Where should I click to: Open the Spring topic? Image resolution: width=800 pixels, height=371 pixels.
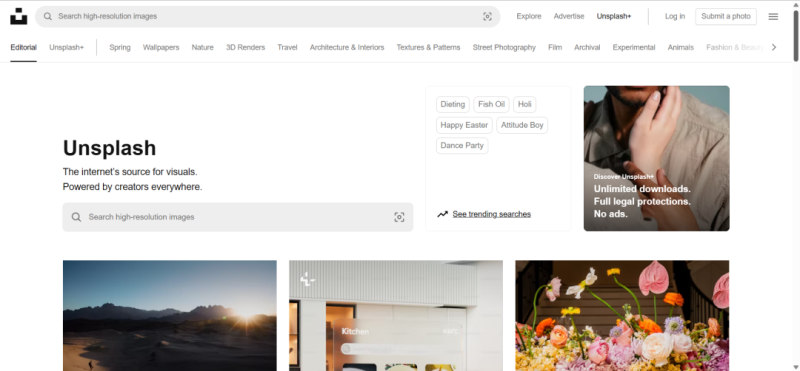pos(120,47)
